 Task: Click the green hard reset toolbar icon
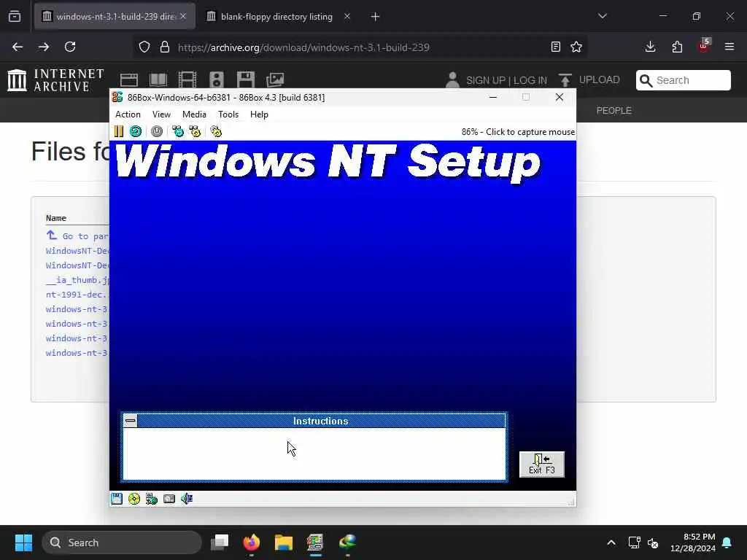135,131
